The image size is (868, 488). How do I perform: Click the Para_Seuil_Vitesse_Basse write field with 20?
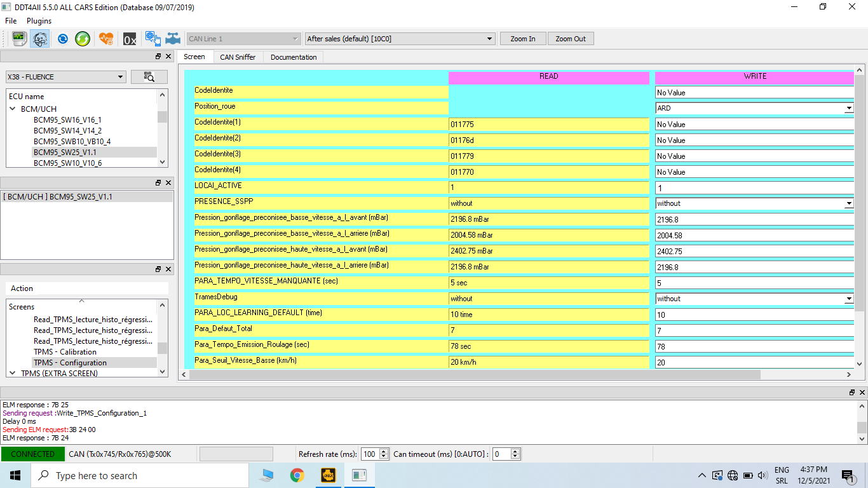click(x=754, y=362)
